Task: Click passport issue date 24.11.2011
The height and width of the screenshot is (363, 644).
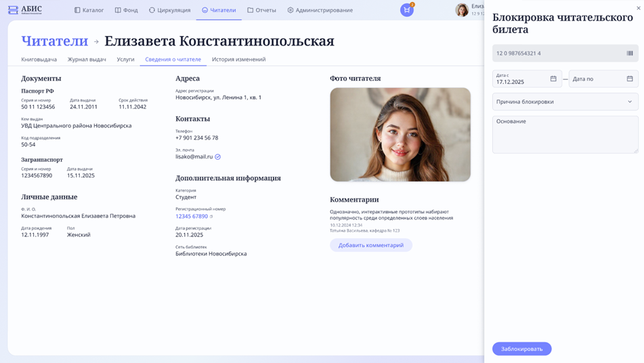Action: pyautogui.click(x=83, y=107)
